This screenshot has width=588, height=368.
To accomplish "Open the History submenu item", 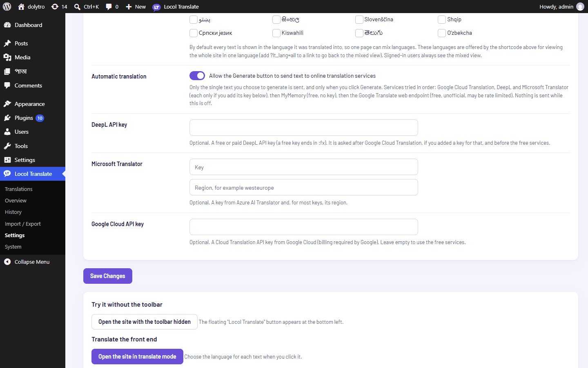I will (x=33, y=212).
